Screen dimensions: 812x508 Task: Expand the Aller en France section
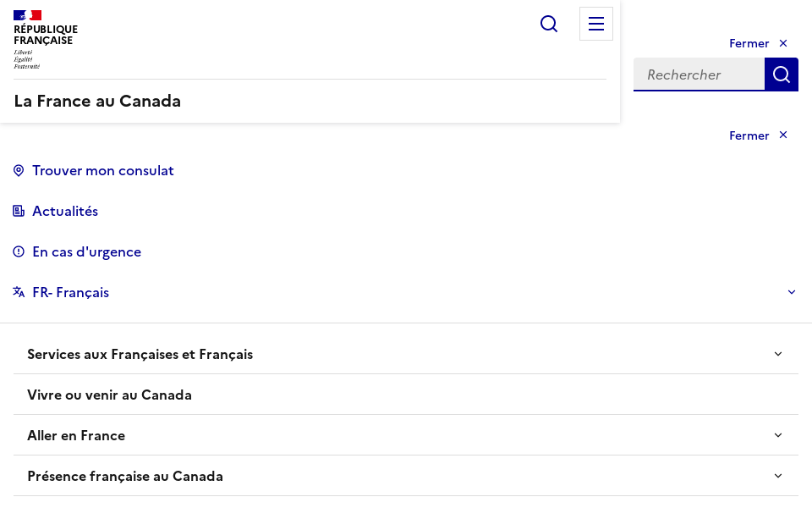coord(778,435)
